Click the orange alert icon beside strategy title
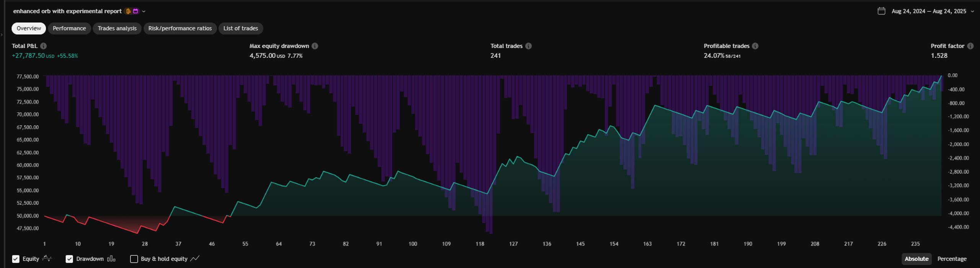980x268 pixels. 128,11
